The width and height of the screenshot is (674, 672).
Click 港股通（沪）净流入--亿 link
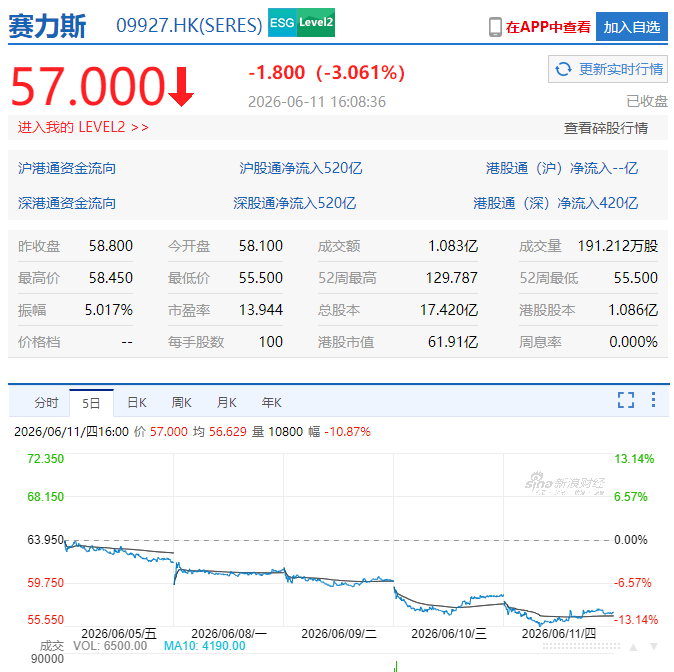coord(562,168)
